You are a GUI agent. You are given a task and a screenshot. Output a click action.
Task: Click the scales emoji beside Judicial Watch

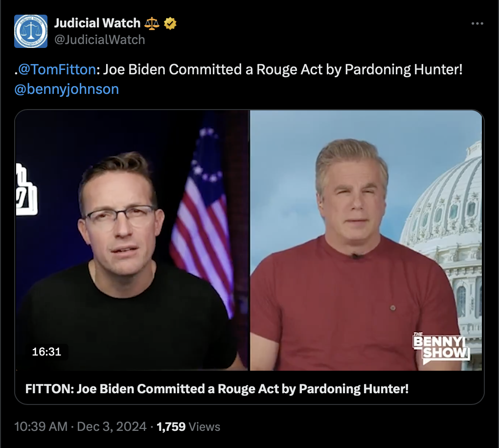coord(152,23)
